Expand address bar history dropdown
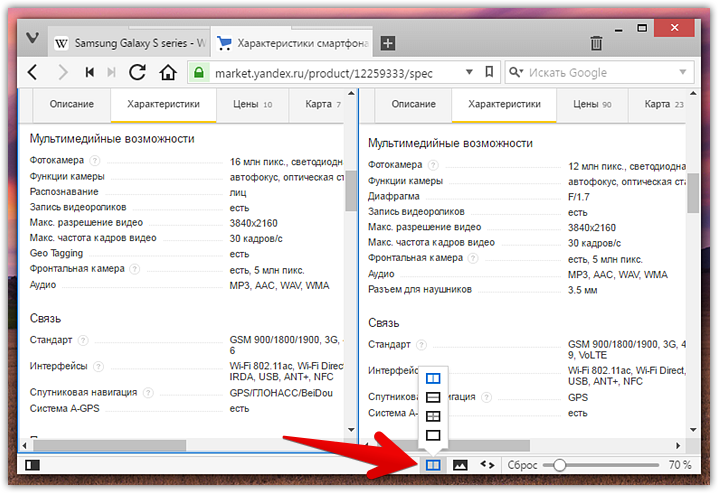The image size is (718, 493). pyautogui.click(x=469, y=72)
